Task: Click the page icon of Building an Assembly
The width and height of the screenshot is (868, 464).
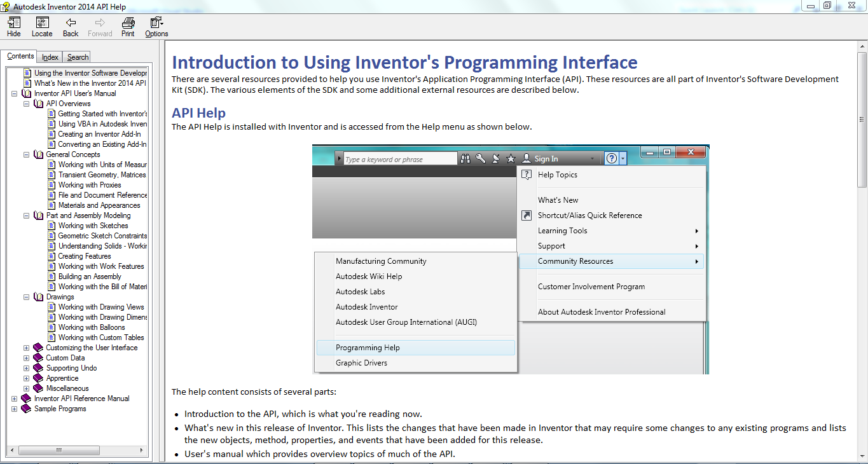Action: [x=52, y=276]
